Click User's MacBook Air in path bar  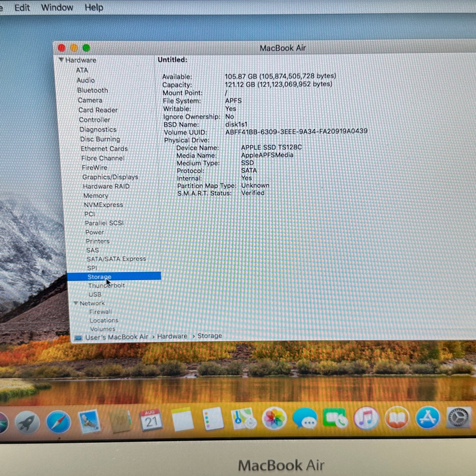point(117,337)
